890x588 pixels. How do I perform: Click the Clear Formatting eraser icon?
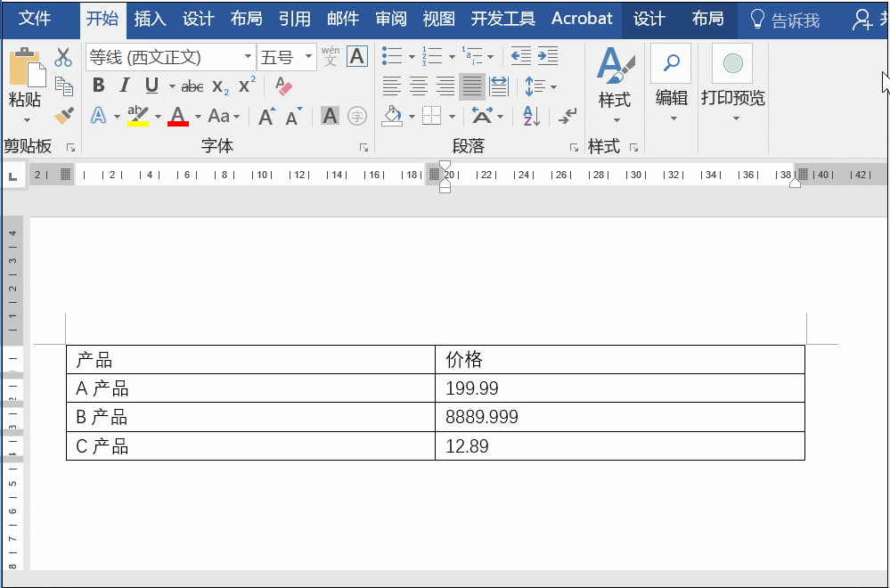282,86
